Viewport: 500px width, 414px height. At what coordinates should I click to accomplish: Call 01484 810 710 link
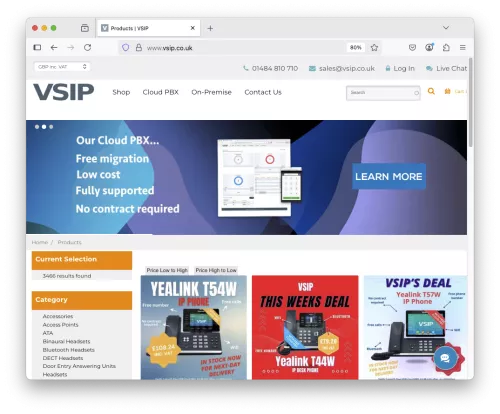tap(275, 68)
